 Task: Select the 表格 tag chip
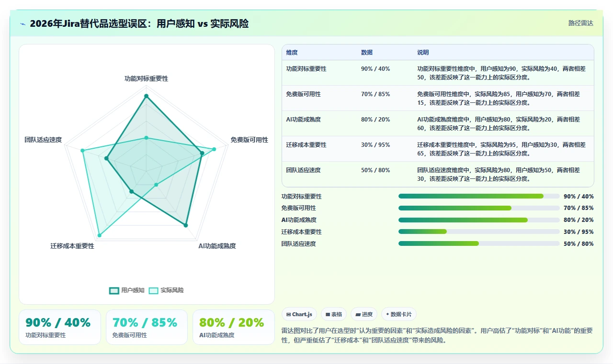(x=334, y=314)
